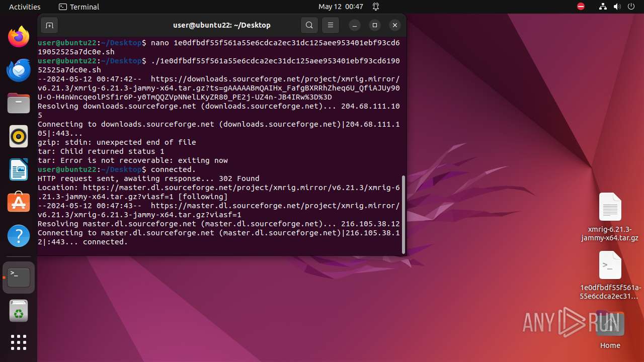644x362 pixels.
Task: Open Ubuntu Software from the dock
Action: 19,203
